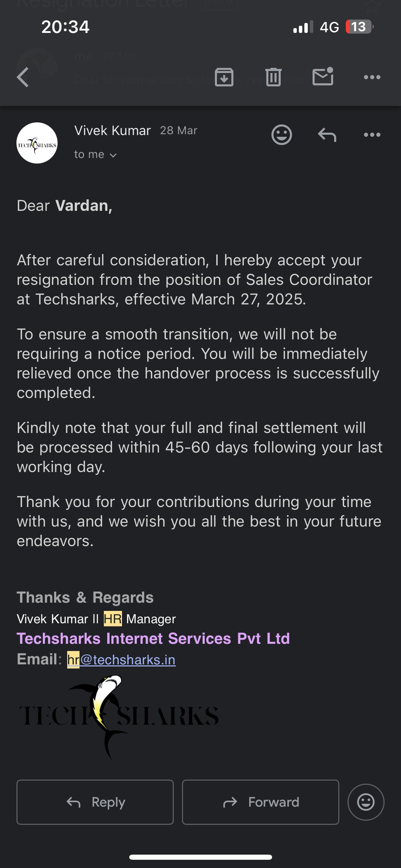Image resolution: width=401 pixels, height=868 pixels.
Task: Mark the email as unread
Action: point(323,76)
